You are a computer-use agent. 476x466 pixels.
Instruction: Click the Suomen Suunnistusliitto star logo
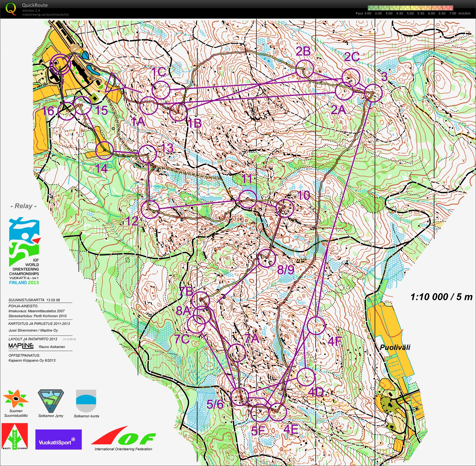pyautogui.click(x=16, y=399)
